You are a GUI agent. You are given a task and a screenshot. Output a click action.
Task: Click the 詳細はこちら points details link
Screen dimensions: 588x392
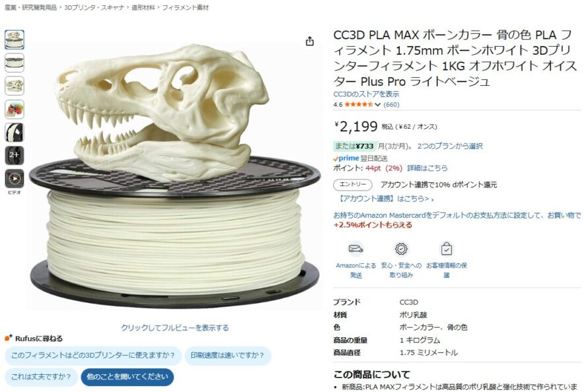pos(427,168)
